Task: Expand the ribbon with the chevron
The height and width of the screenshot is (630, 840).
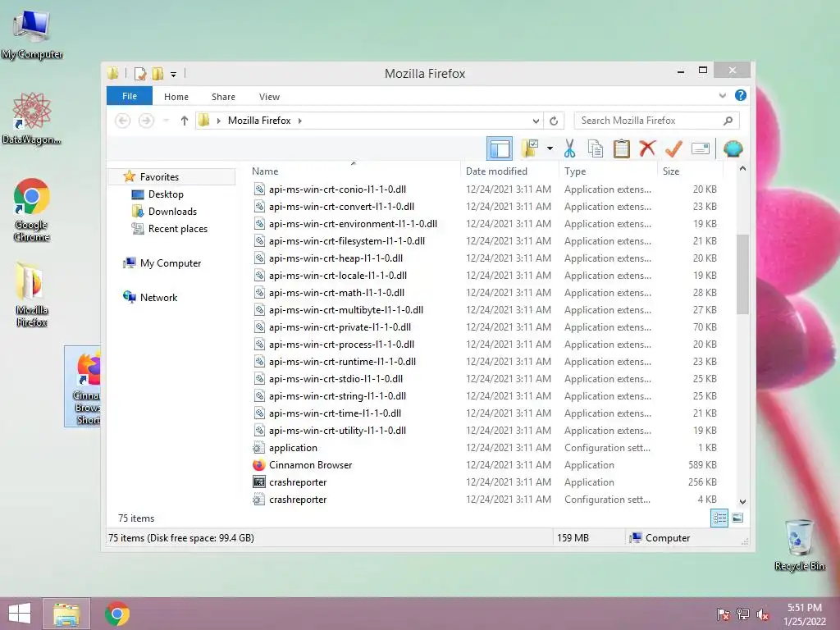Action: point(722,95)
